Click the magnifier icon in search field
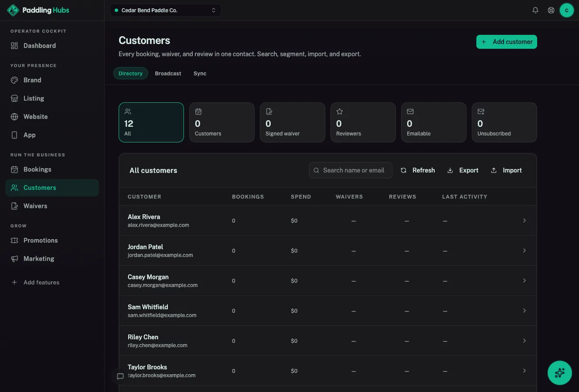 317,170
